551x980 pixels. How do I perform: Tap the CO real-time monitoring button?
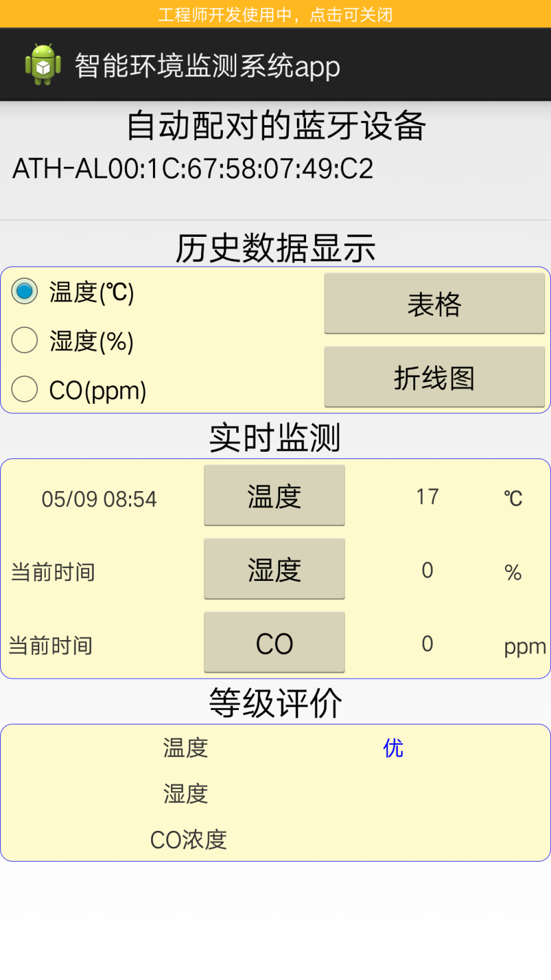pyautogui.click(x=274, y=643)
